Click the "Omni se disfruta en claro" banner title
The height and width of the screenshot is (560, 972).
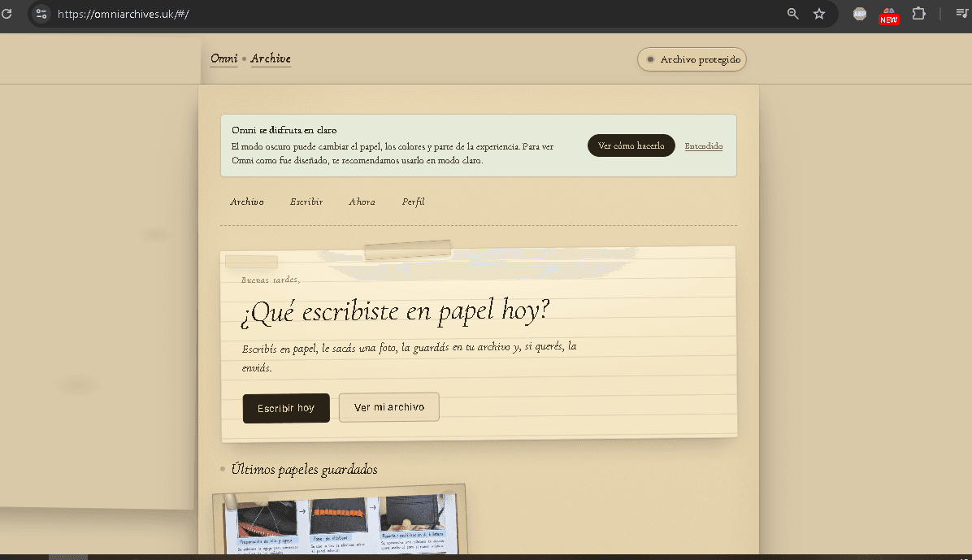[x=284, y=130]
